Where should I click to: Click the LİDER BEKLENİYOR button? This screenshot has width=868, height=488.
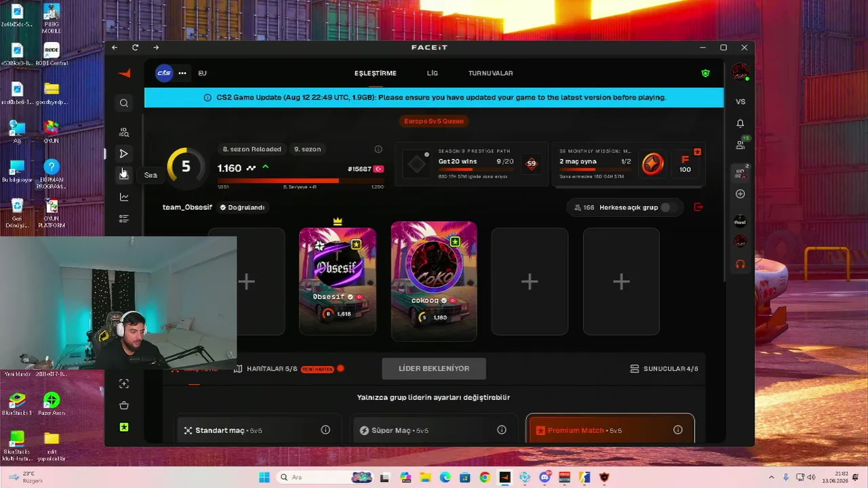pos(434,369)
